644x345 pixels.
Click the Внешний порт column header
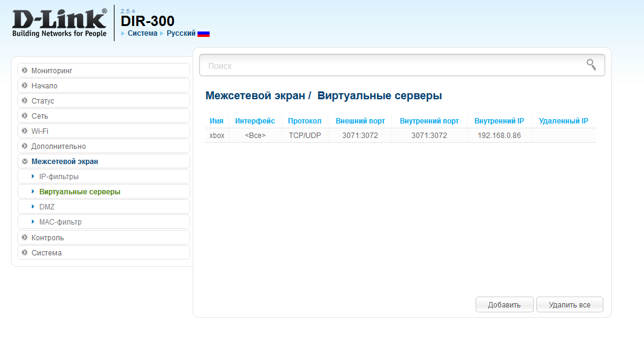point(360,121)
